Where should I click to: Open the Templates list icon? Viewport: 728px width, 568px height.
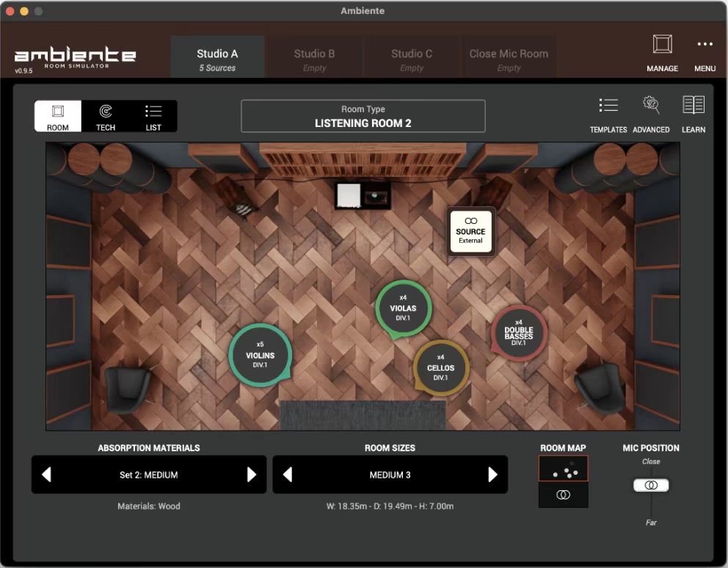pos(608,106)
